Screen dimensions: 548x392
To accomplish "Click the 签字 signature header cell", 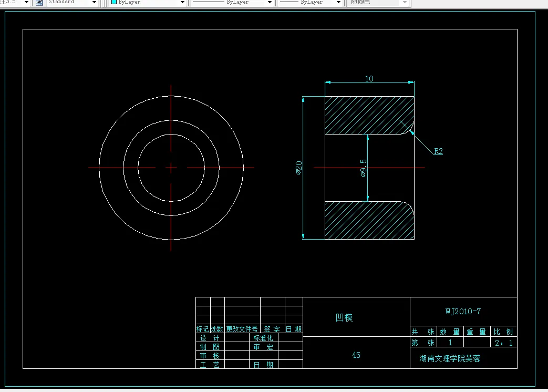I will (x=272, y=329).
